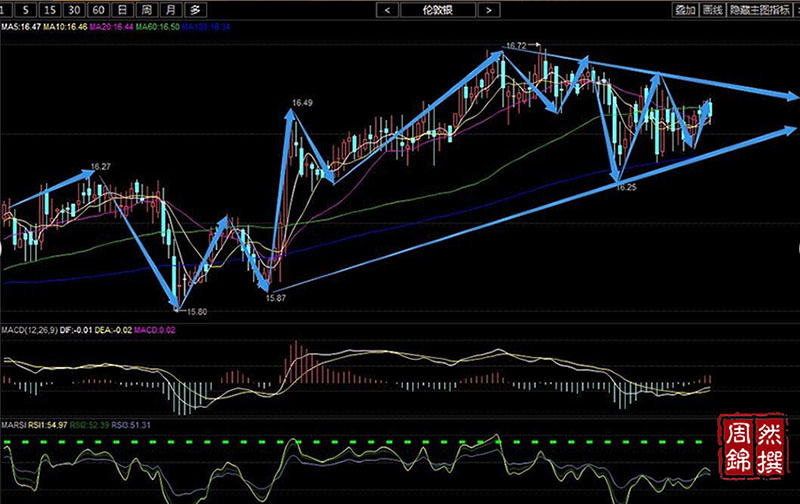Open the multi-period (多) view
800x504 pixels.
point(195,10)
